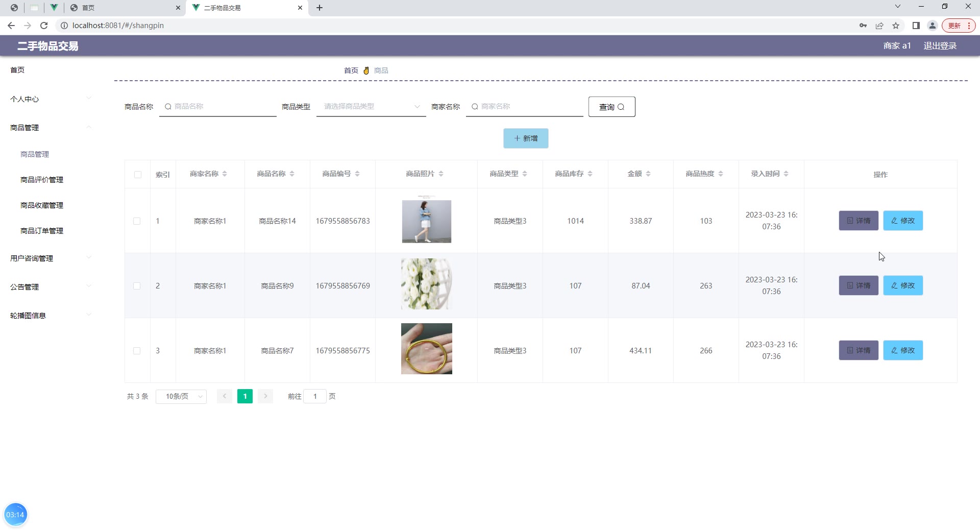
Task: Click the bracelet product thumbnail
Action: (427, 349)
